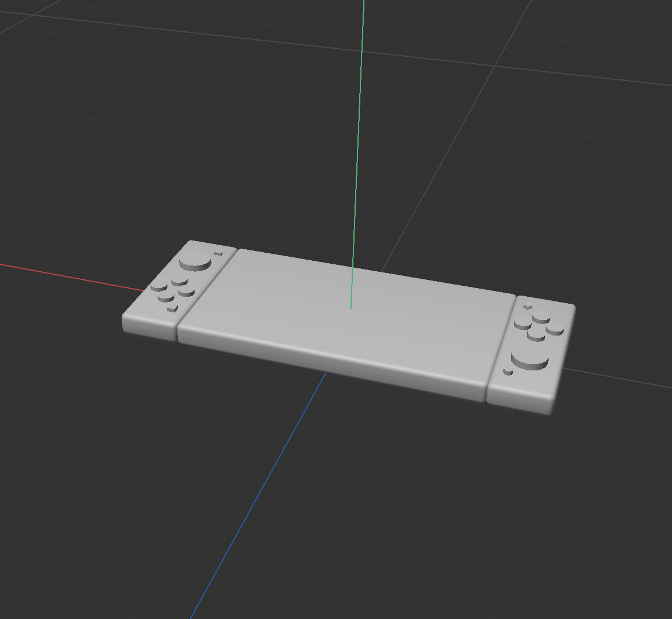
Task: Select the leftmost round button on left controller
Action: pos(159,286)
